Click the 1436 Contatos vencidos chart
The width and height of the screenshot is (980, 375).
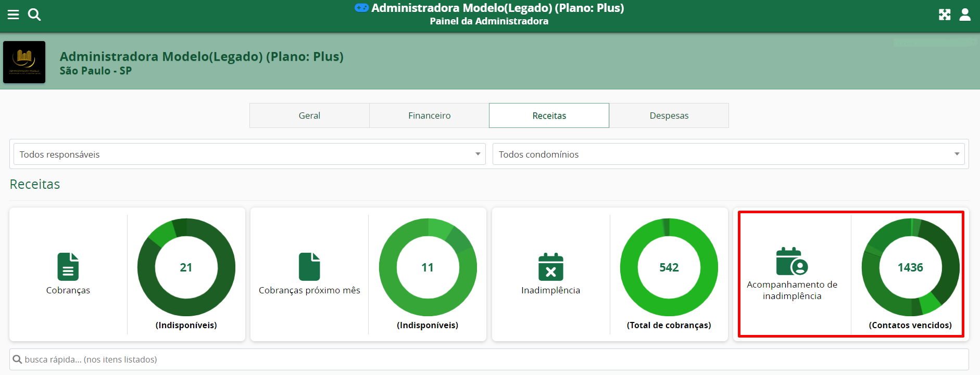coord(910,267)
